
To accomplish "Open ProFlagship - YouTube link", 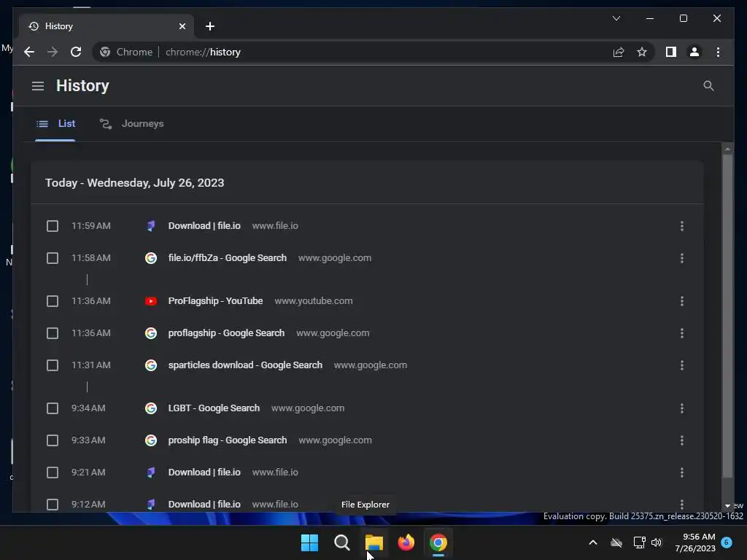I will 215,301.
